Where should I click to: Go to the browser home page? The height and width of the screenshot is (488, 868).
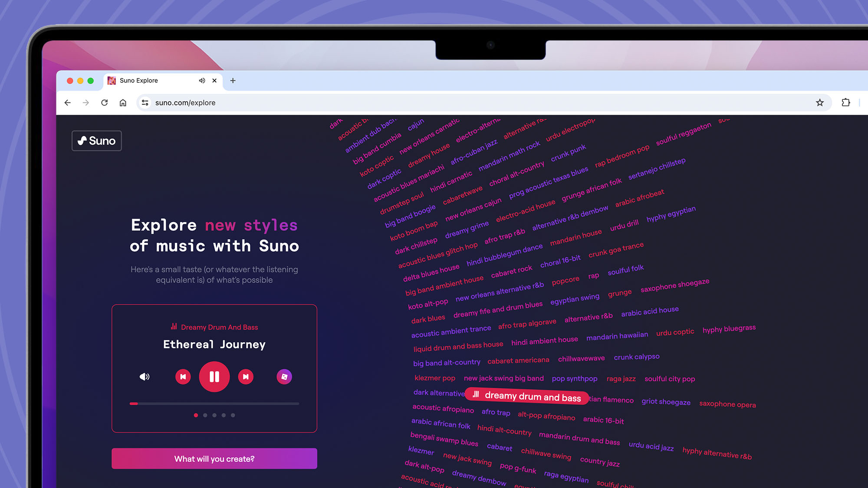click(x=123, y=103)
